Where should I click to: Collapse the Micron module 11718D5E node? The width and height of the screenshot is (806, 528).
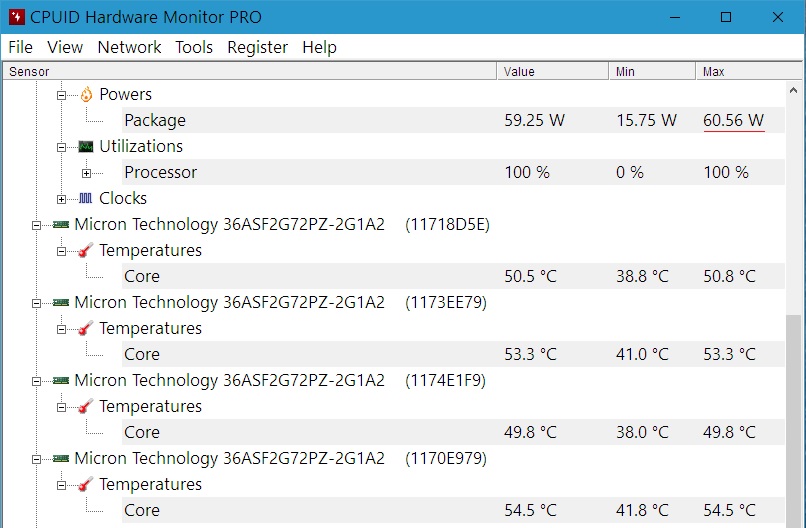pyautogui.click(x=36, y=224)
